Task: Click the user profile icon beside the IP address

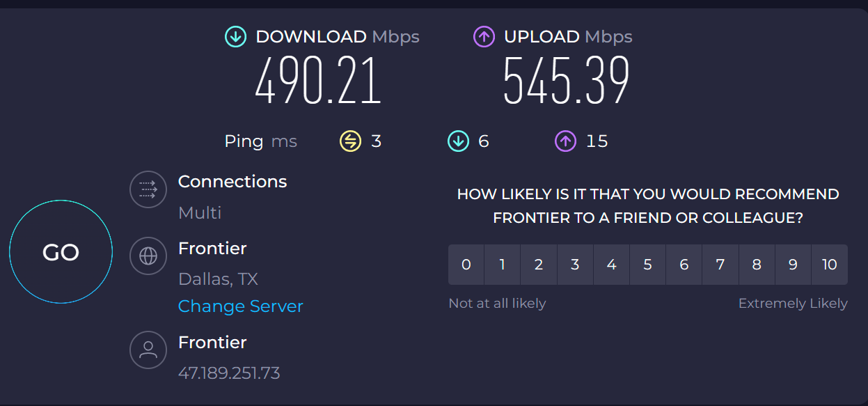Action: (x=148, y=350)
